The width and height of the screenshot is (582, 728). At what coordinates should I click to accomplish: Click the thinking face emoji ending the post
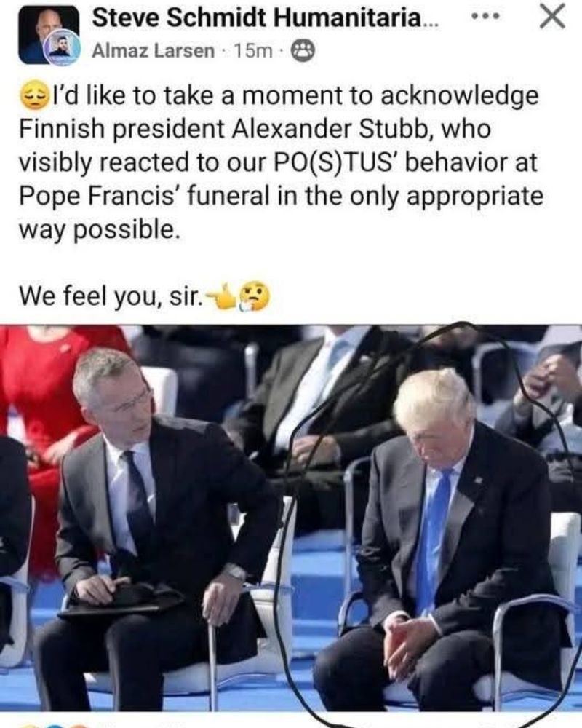click(255, 296)
